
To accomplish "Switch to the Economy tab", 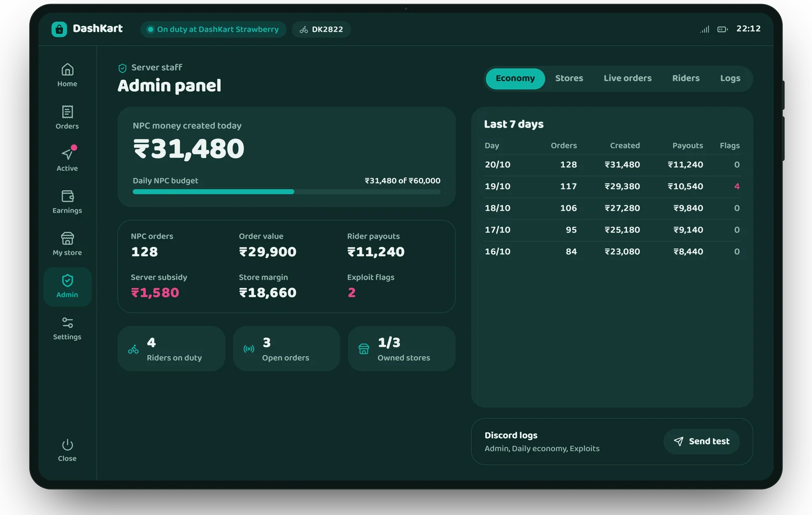I will [x=515, y=79].
